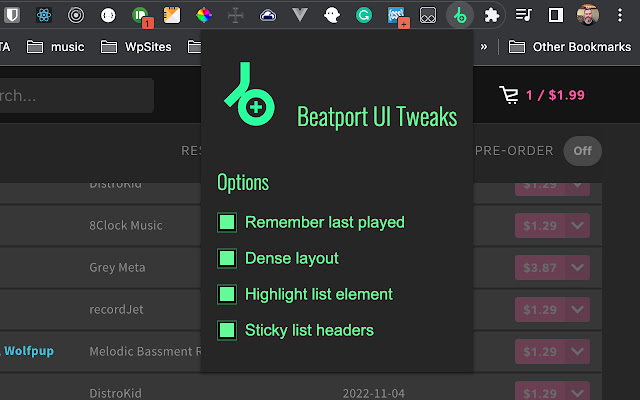Show hidden bookmarks with the » chevron
The image size is (640, 400).
(x=485, y=46)
